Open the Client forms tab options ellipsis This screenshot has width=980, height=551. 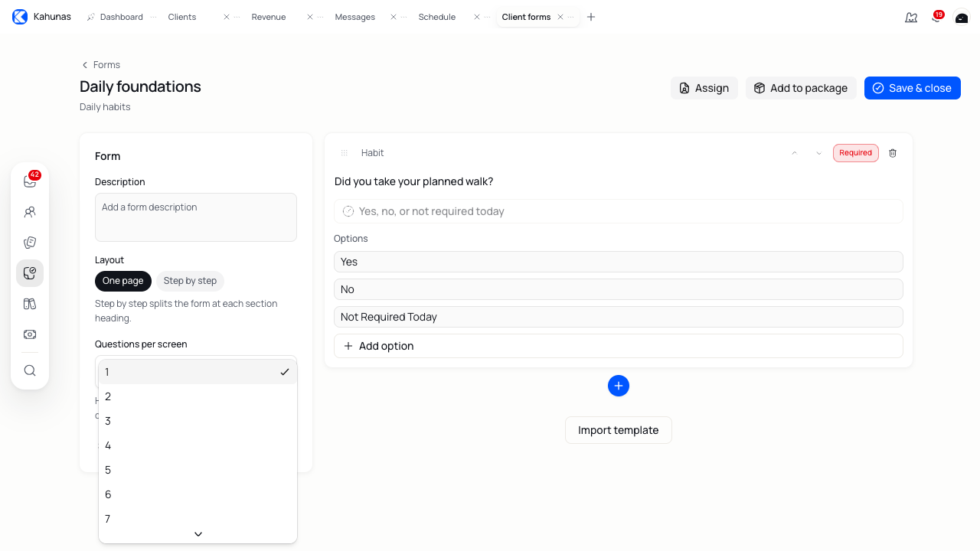(x=571, y=17)
